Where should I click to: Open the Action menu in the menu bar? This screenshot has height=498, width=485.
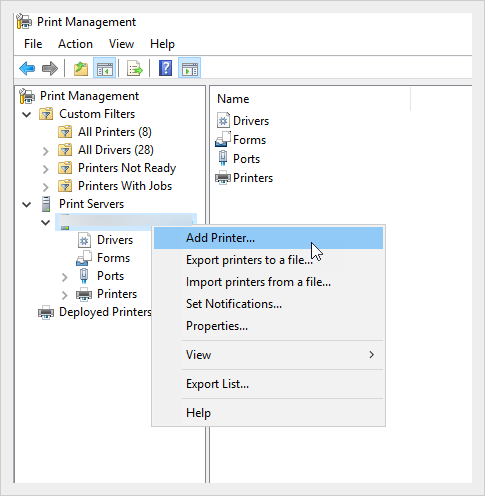[75, 44]
